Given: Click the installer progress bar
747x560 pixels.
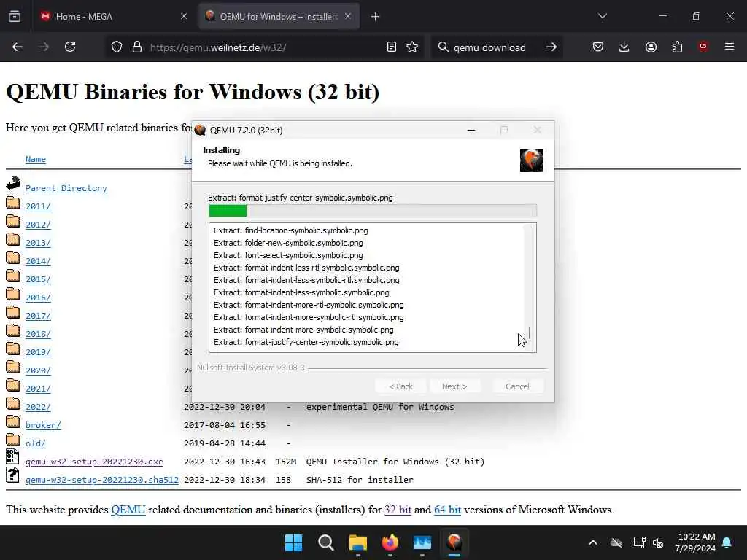Looking at the screenshot, I should pyautogui.click(x=373, y=211).
